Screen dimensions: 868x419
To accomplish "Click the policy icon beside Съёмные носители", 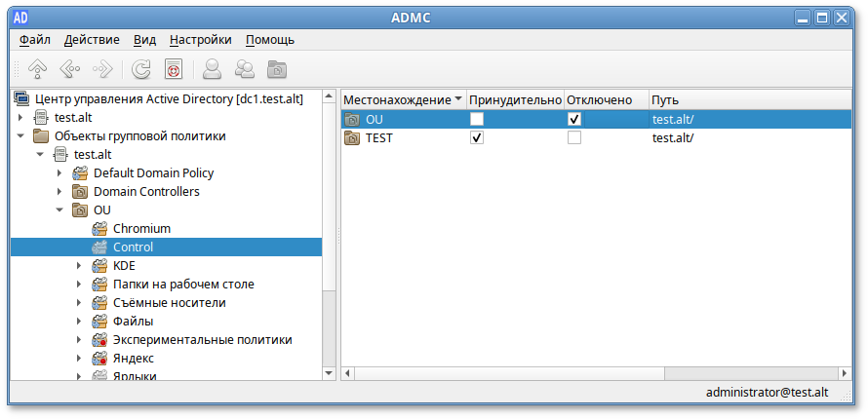I will tap(99, 303).
